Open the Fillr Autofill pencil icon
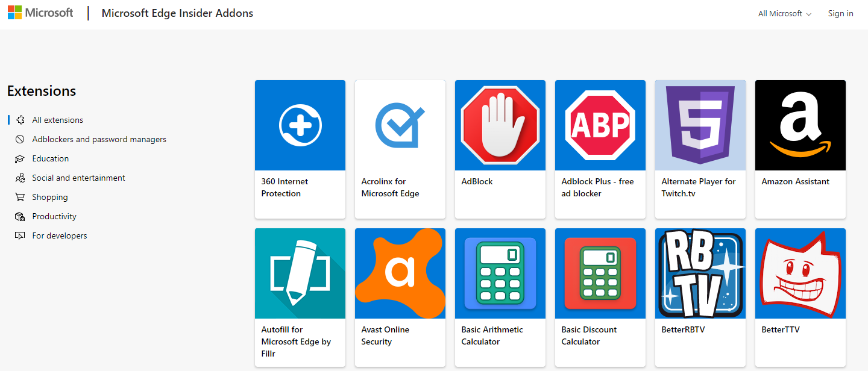Image resolution: width=868 pixels, height=371 pixels. 300,273
